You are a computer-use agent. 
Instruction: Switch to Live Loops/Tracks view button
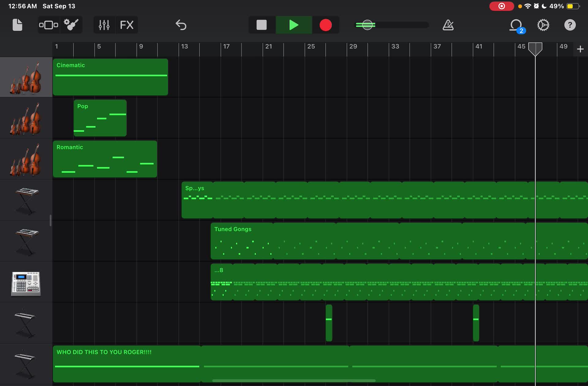pyautogui.click(x=48, y=25)
